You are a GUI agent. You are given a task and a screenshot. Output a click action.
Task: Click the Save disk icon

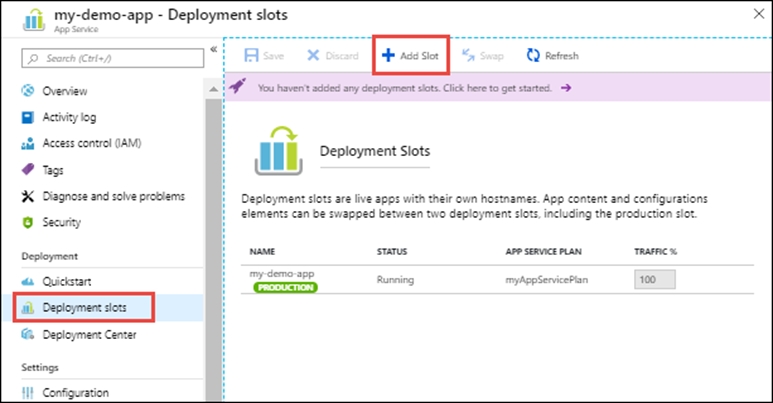pyautogui.click(x=250, y=56)
